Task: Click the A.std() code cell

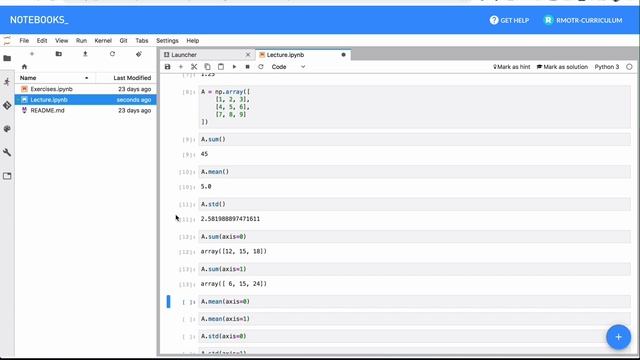Action: tap(414, 204)
